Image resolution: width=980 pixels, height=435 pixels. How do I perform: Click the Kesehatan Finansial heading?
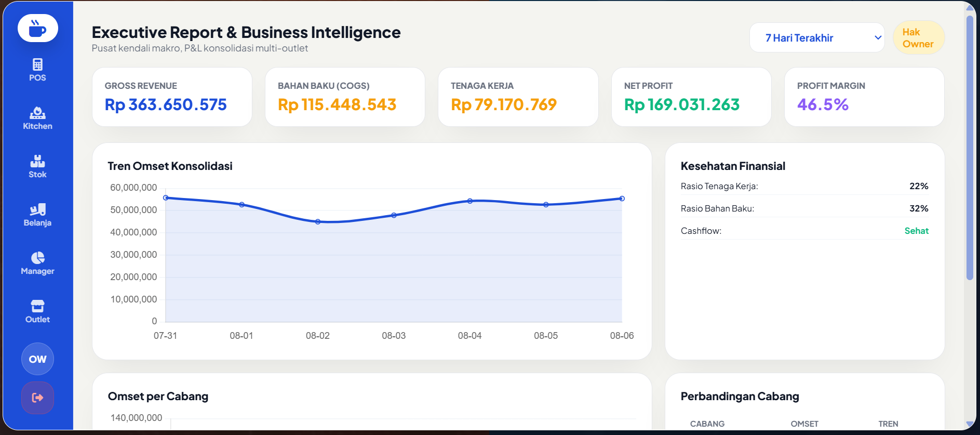pyautogui.click(x=733, y=166)
